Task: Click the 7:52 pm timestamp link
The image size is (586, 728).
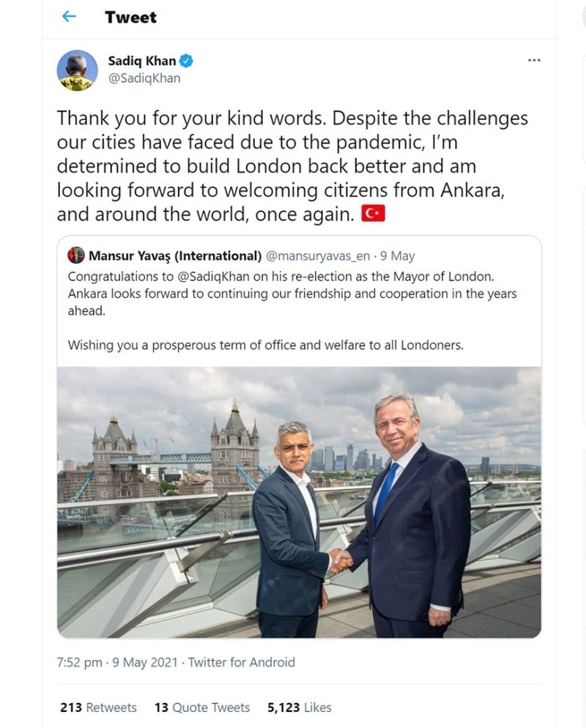Action: tap(78, 662)
